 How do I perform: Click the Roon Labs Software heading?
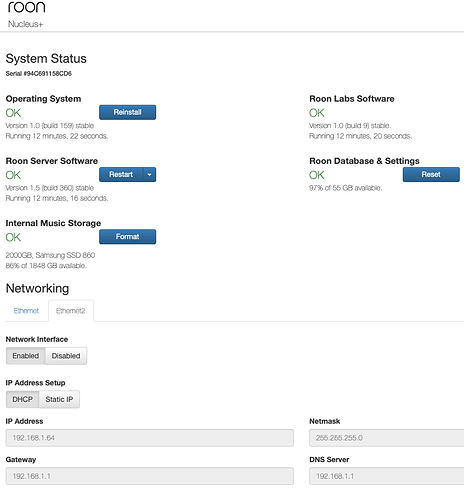[x=352, y=99]
